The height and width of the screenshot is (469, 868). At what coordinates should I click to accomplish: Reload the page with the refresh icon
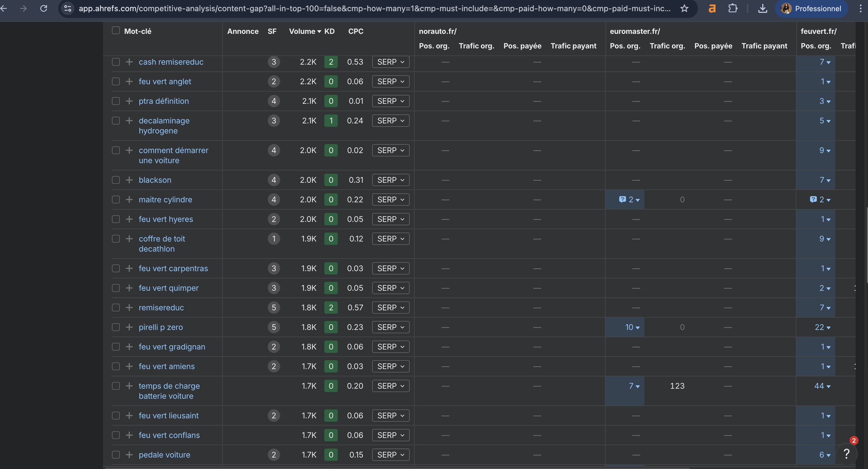(x=43, y=8)
